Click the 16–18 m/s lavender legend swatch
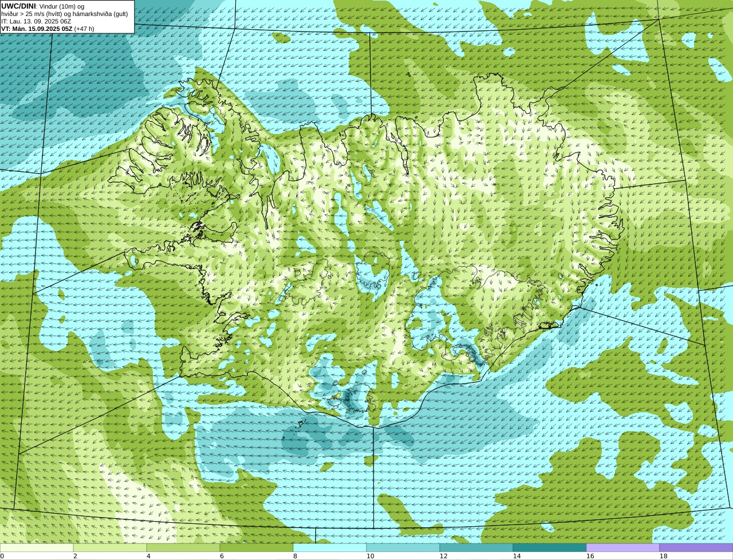 click(623, 548)
